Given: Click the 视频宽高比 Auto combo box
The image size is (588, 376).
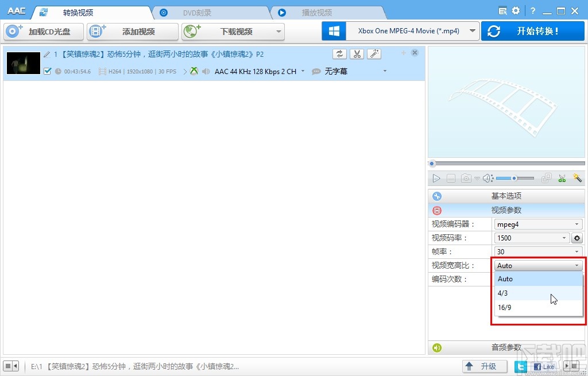Looking at the screenshot, I should [x=538, y=265].
